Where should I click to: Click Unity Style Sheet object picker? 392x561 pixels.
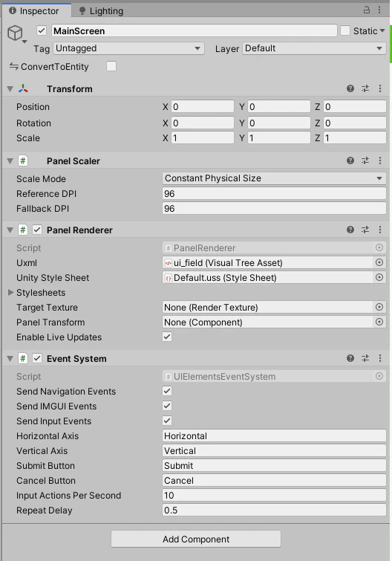tap(379, 277)
